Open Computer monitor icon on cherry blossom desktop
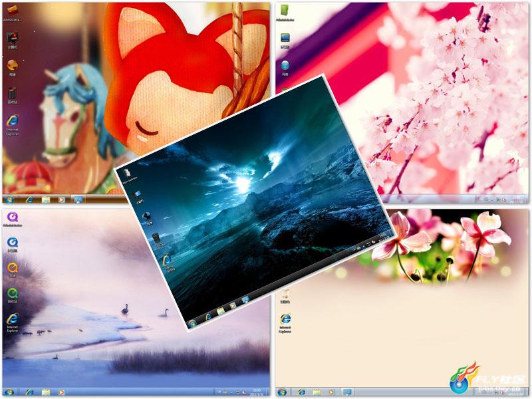The image size is (532, 399). (285, 41)
